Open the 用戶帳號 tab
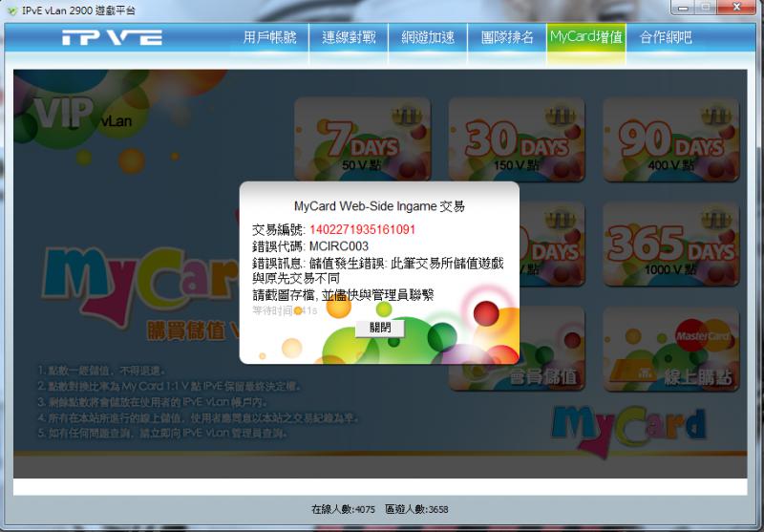The width and height of the screenshot is (764, 532). pos(269,37)
